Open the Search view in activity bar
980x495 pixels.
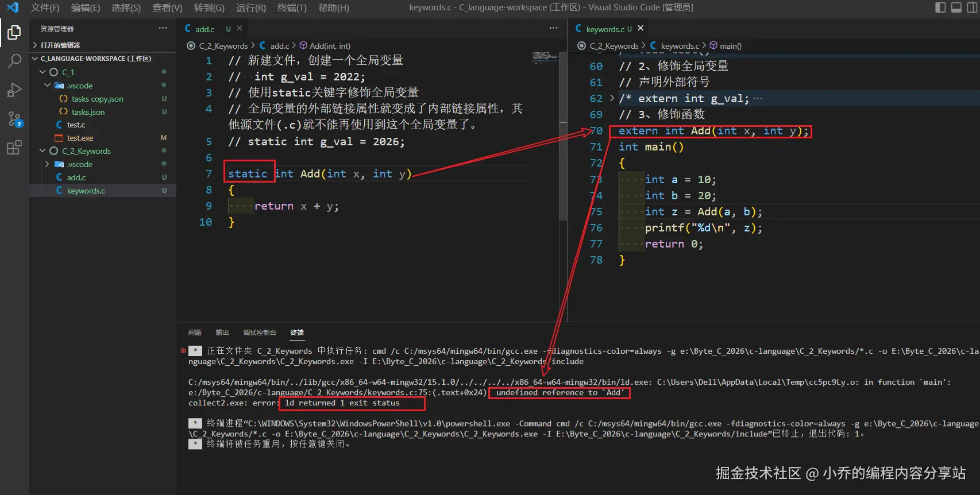click(14, 61)
